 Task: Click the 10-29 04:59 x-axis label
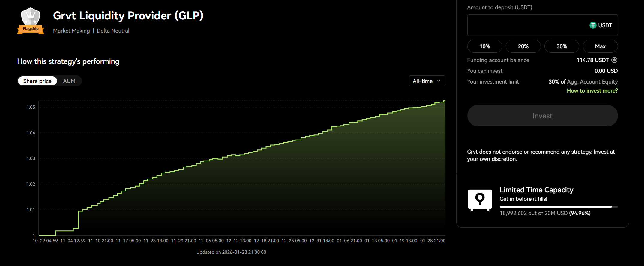(x=45, y=241)
